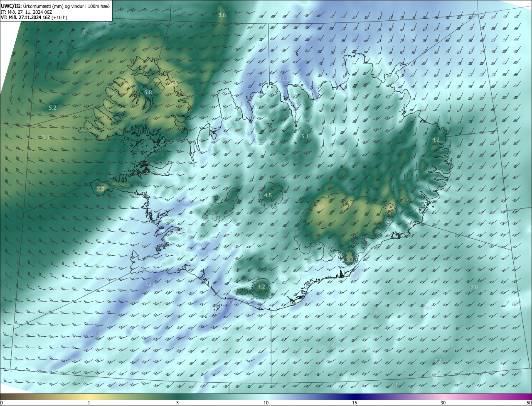The image size is (532, 406).
Task: Select the initial time line 'IT: Mið. 27. 11. 2024 06Z'
Action: pyautogui.click(x=26, y=12)
